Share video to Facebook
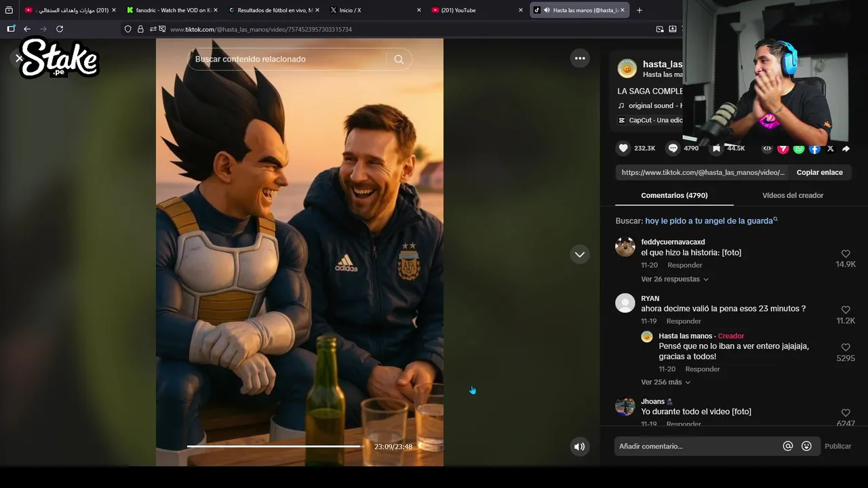Screen dimensions: 868x488 coord(814,148)
